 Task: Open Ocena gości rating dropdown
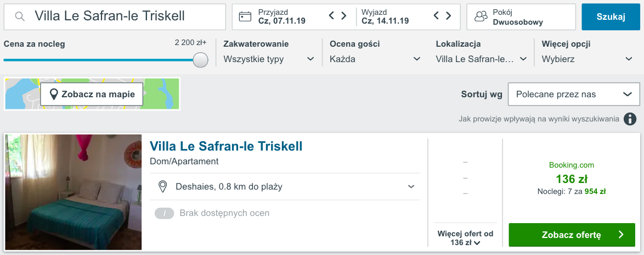(x=375, y=59)
